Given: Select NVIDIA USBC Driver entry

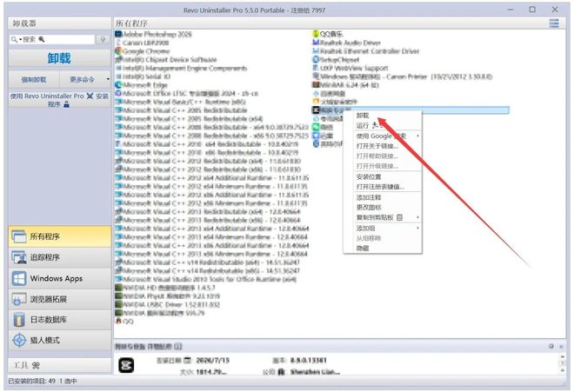Looking at the screenshot, I should pyautogui.click(x=168, y=304).
